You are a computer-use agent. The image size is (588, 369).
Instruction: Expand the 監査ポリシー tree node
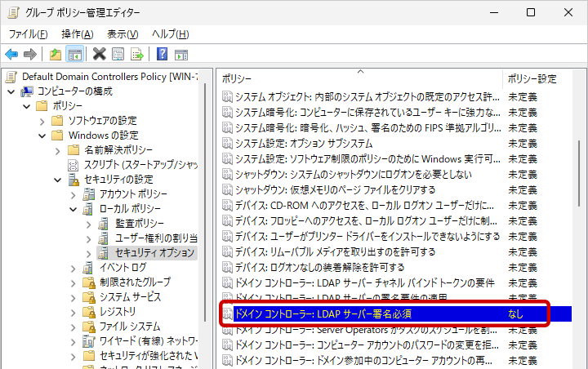(x=87, y=224)
